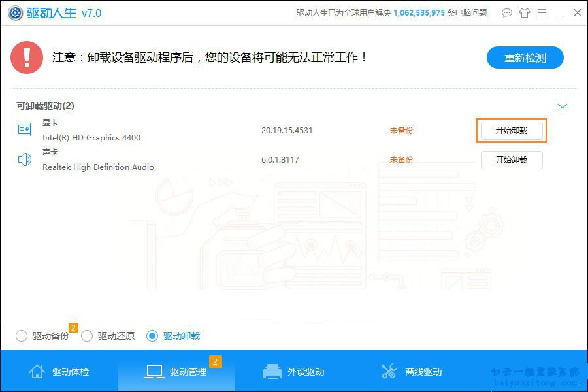Click the printer icon on 外设驱动

(x=271, y=371)
